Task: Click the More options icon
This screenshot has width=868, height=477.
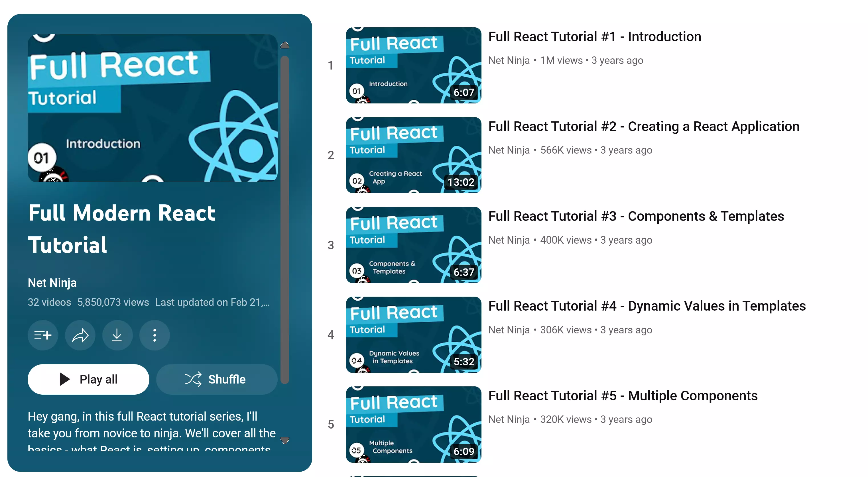Action: 155,335
